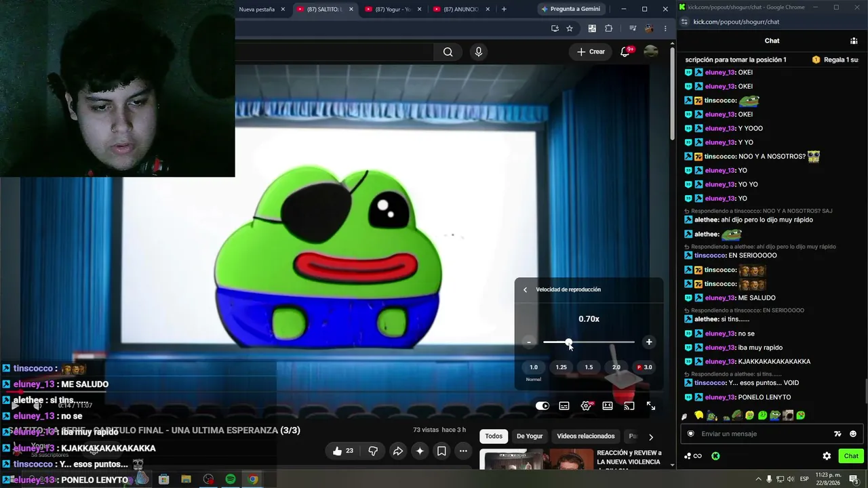This screenshot has height=488, width=868.
Task: Cast the video to a device
Action: (629, 406)
